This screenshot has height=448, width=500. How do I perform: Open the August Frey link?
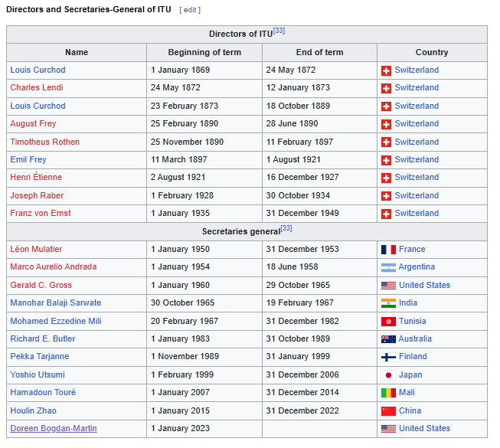point(33,123)
